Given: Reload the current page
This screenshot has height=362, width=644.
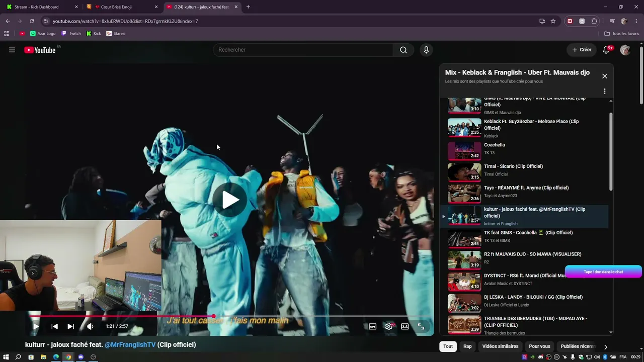Looking at the screenshot, I should tap(32, 21).
